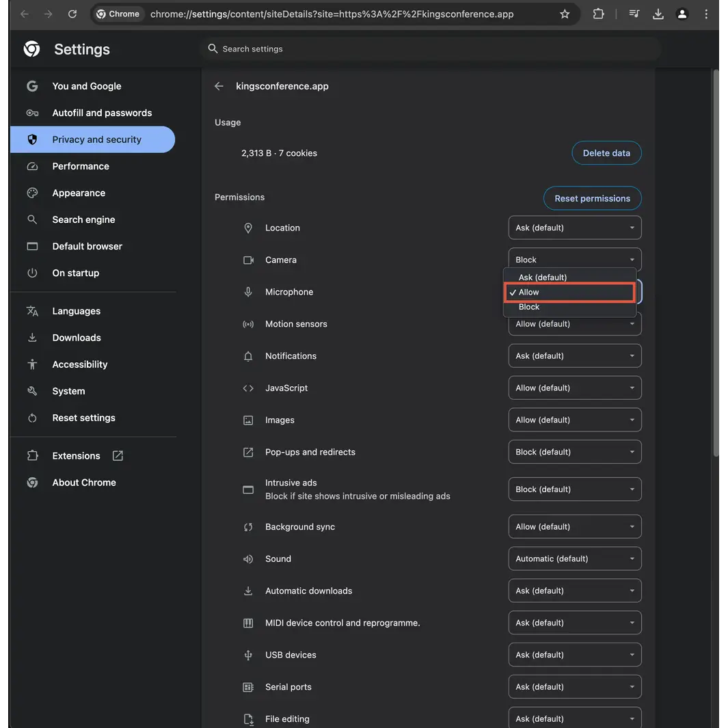
Task: Click the Pop-ups and redirects icon
Action: click(248, 453)
